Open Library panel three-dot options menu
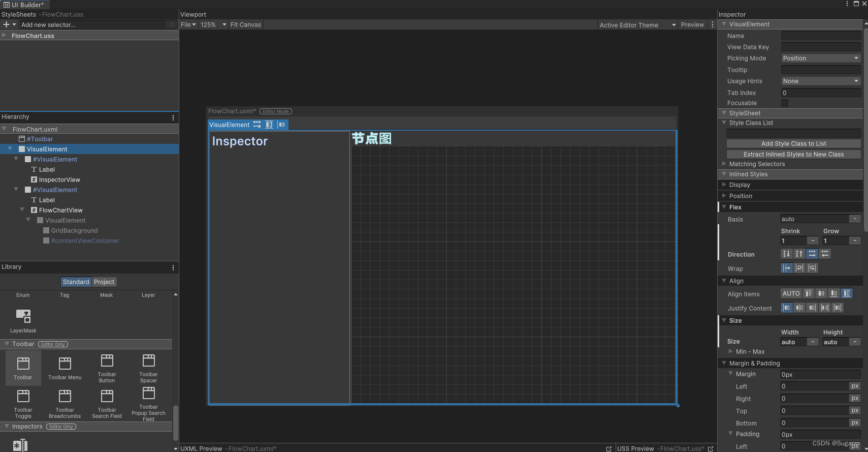Image resolution: width=868 pixels, height=452 pixels. 173,267
